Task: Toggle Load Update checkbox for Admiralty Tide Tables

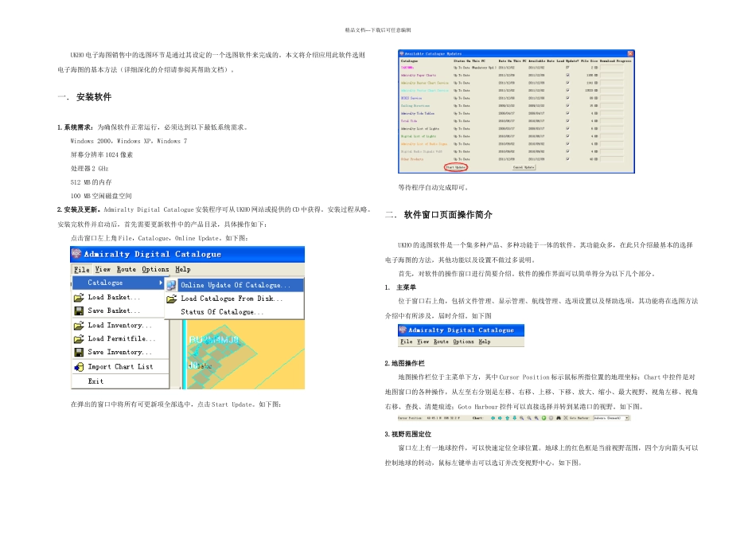Action: pos(567,113)
